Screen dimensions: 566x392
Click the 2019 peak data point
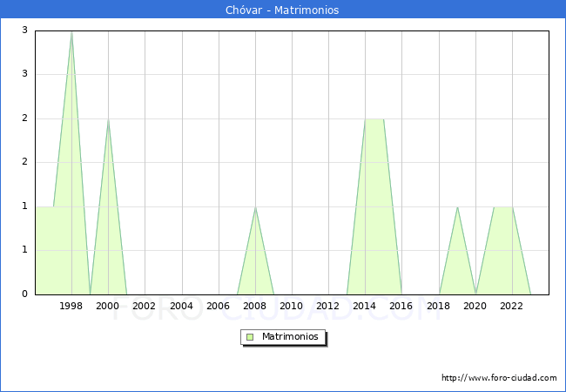click(457, 207)
